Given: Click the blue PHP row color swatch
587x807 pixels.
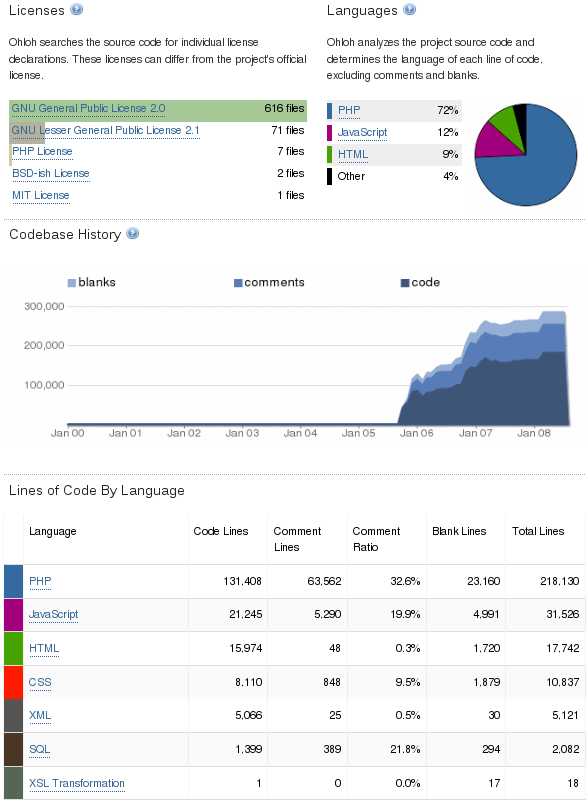Looking at the screenshot, I should pos(13,582).
